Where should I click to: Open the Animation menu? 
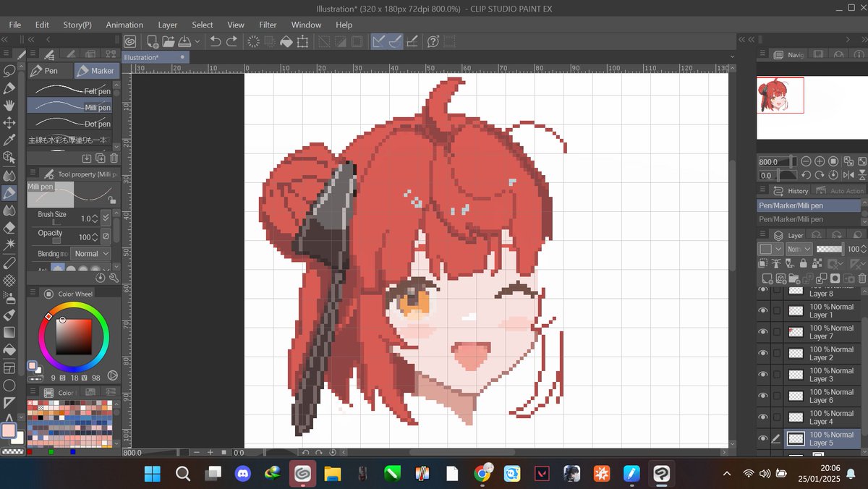pos(124,25)
